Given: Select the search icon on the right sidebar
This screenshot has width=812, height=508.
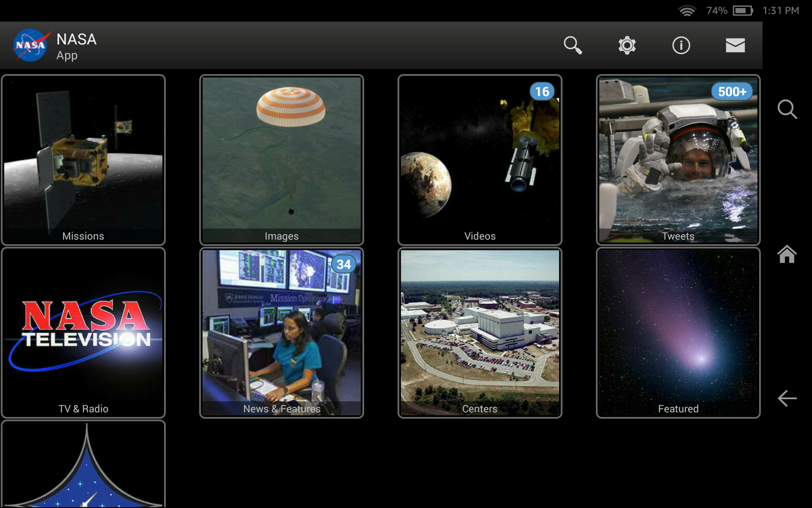Looking at the screenshot, I should 787,109.
